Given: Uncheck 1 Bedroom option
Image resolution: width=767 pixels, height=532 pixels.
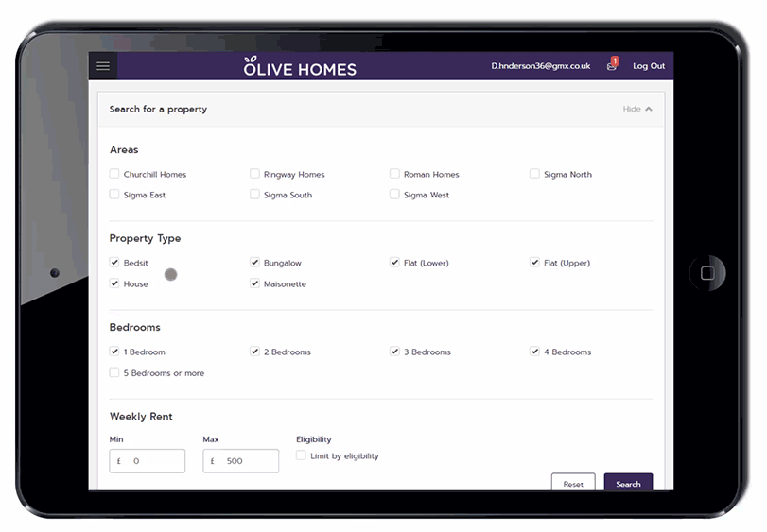Looking at the screenshot, I should (x=114, y=352).
